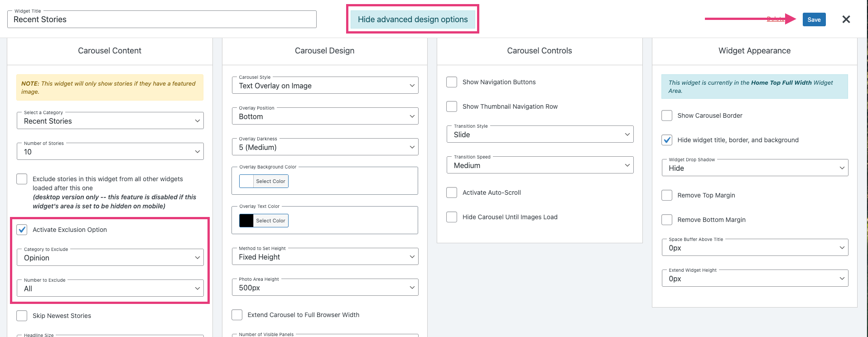Click the Carousel Design panel heading
This screenshot has width=868, height=337.
(x=325, y=51)
